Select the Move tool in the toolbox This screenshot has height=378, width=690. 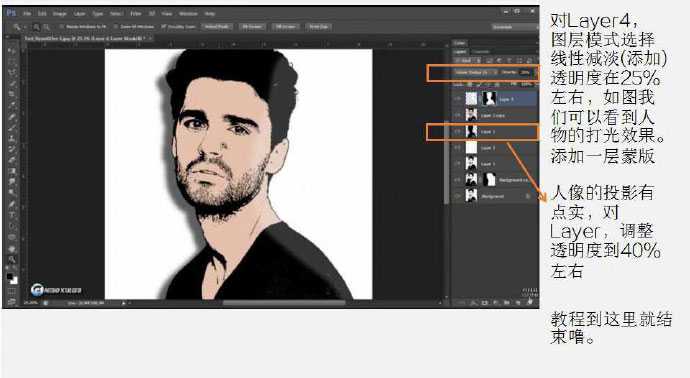[x=11, y=51]
